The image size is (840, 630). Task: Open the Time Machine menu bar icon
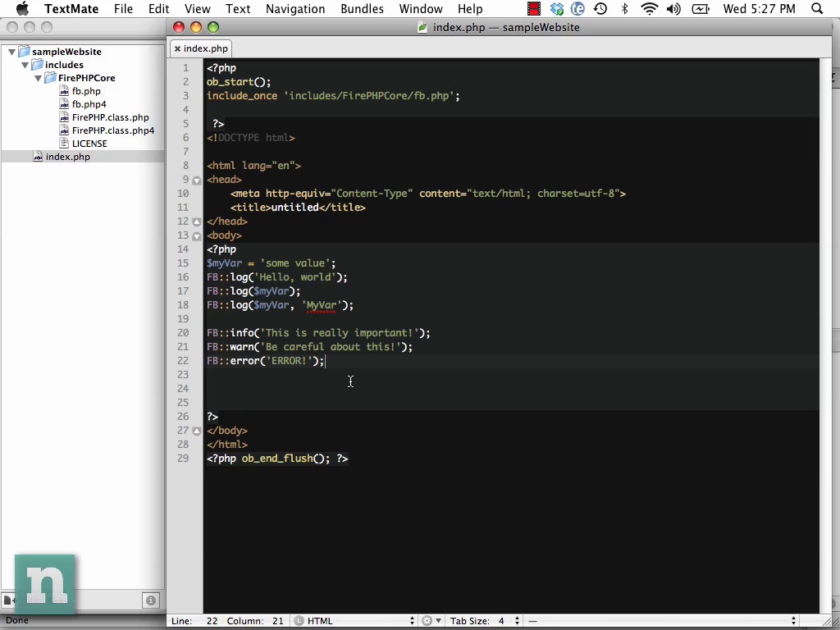[600, 8]
